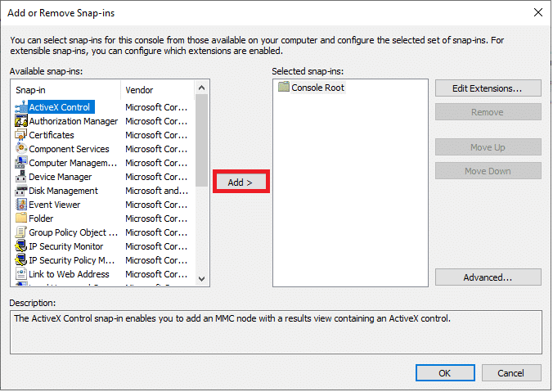
Task: Click the IP Security Monitor icon
Action: (21, 246)
